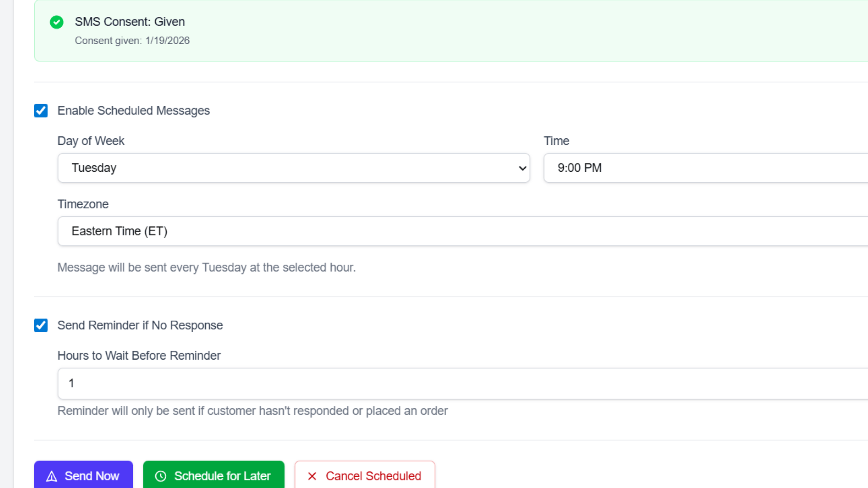Screen dimensions: 868x488
Task: Click the Day of Week dropdown chevron
Action: (522, 168)
